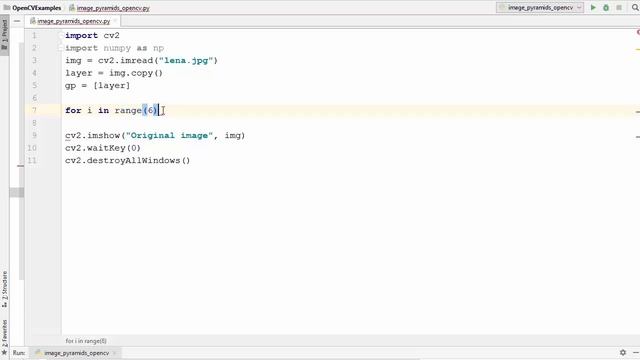Click line number 7 in the gutter
Screen dimensions: 640x360
tap(34, 110)
